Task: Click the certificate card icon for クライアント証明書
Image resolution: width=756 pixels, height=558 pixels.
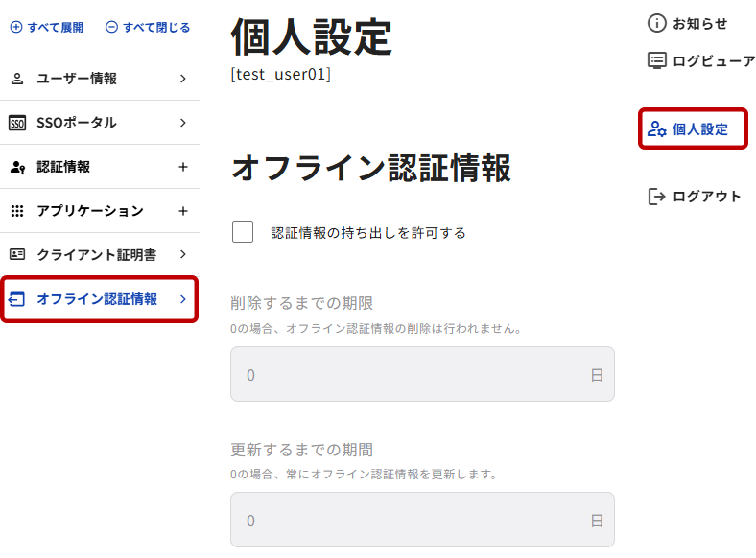Action: (x=17, y=255)
